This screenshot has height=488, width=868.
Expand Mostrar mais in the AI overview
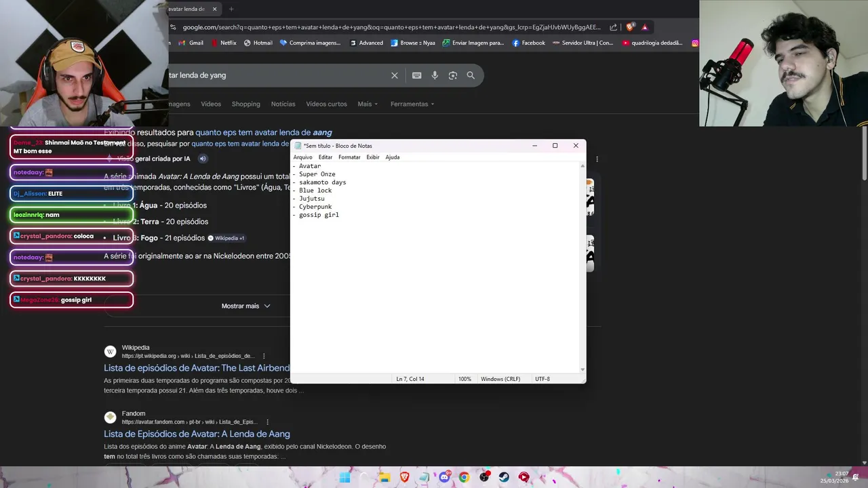(245, 306)
